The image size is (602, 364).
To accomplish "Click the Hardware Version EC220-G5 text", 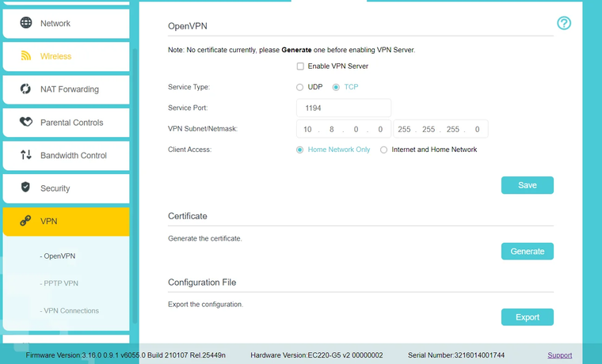I will [x=316, y=355].
